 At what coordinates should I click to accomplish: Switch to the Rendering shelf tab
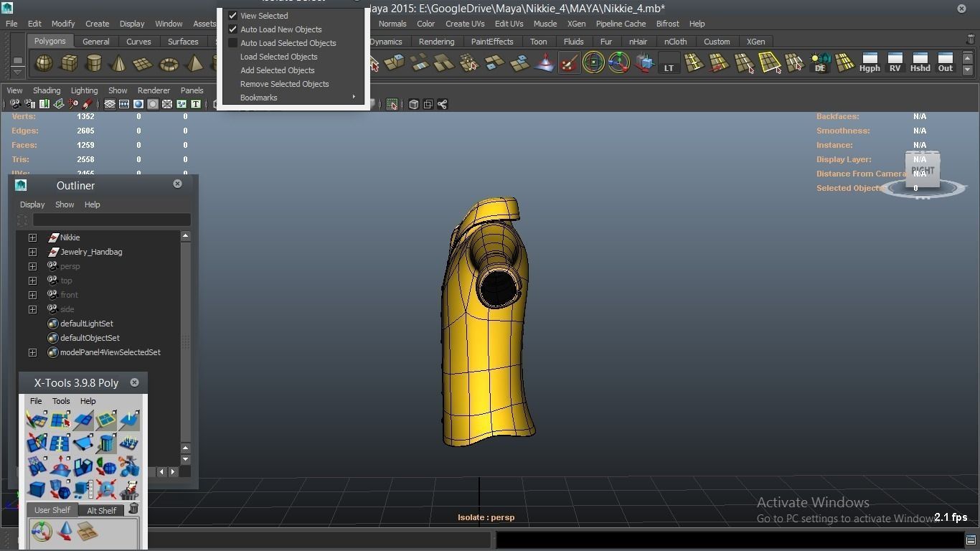click(x=436, y=42)
